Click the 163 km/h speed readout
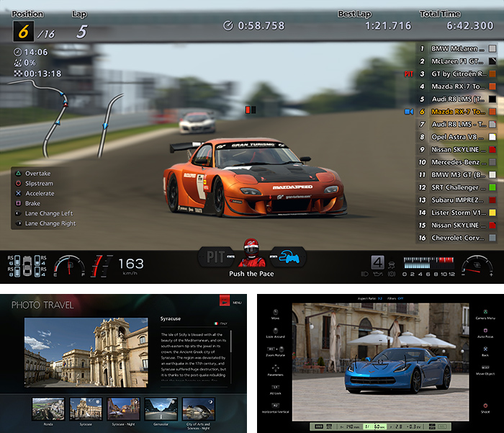The height and width of the screenshot is (433, 504). tap(131, 266)
